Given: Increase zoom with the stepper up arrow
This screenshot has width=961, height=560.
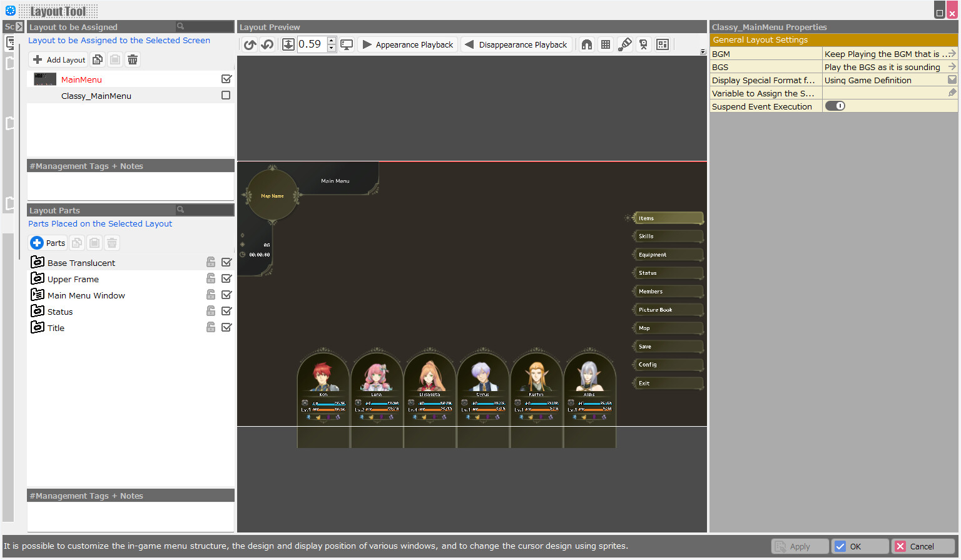Looking at the screenshot, I should coord(331,41).
